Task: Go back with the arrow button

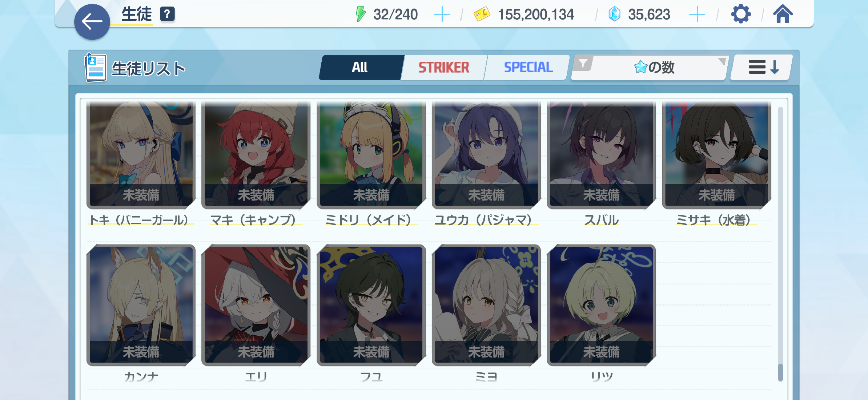Action: pos(92,22)
